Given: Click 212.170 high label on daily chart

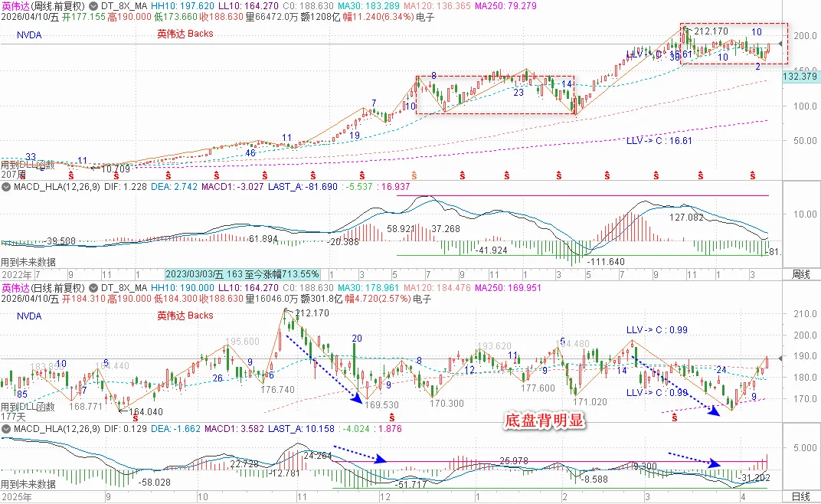Looking at the screenshot, I should [312, 313].
